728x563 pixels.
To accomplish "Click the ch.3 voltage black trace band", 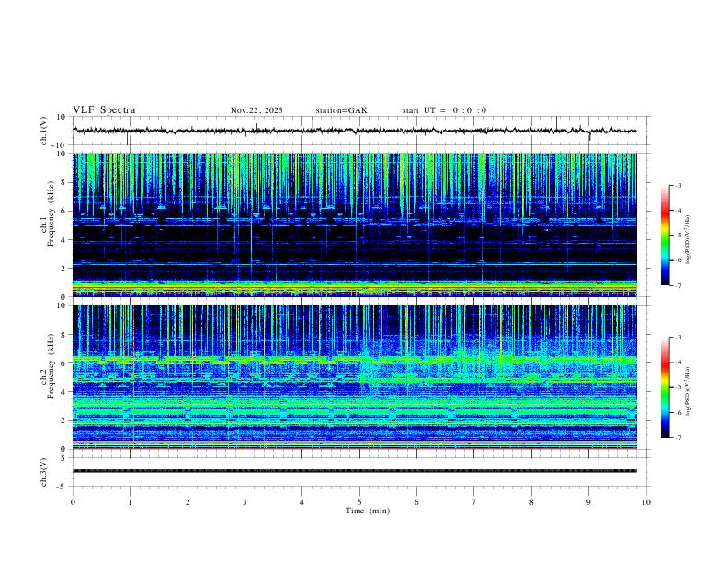I will pos(354,471).
